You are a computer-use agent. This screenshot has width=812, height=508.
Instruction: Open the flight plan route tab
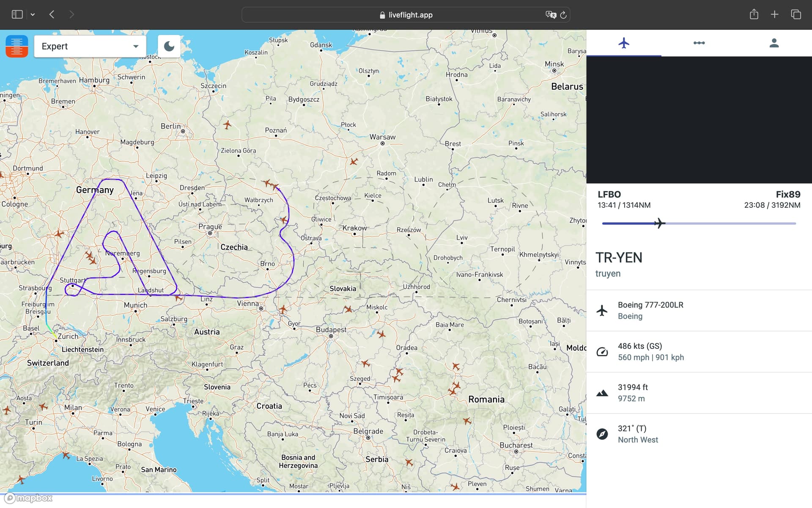pyautogui.click(x=699, y=43)
